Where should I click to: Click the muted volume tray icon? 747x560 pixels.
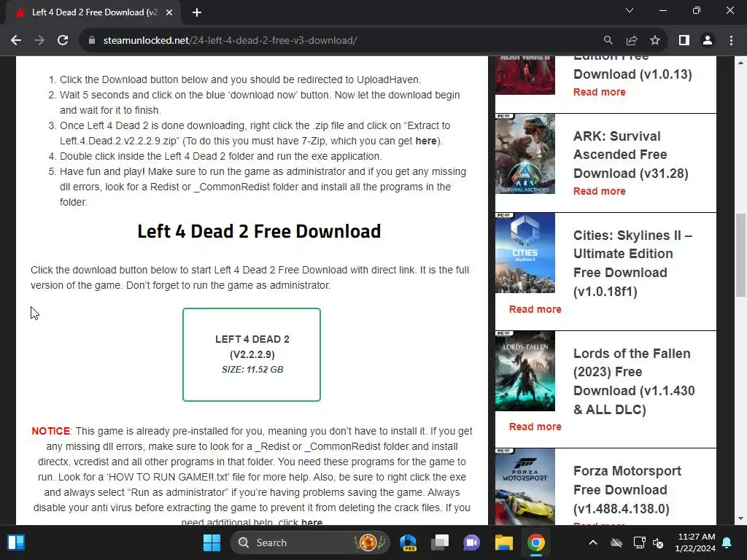[x=658, y=542]
